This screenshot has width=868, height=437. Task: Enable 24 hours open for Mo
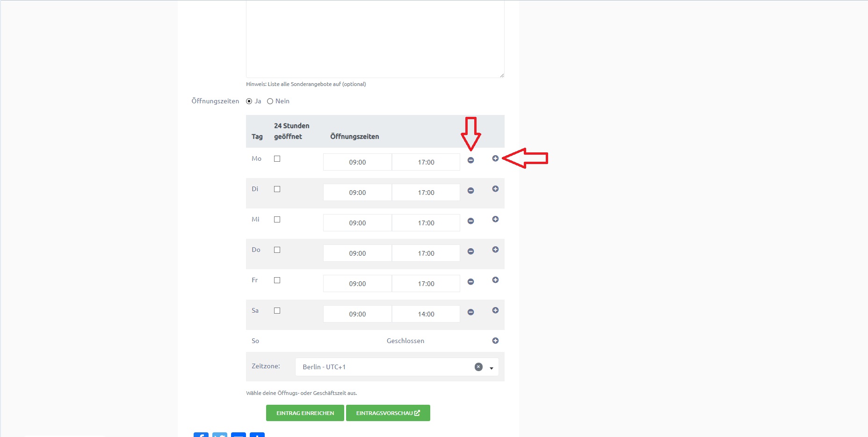tap(277, 159)
